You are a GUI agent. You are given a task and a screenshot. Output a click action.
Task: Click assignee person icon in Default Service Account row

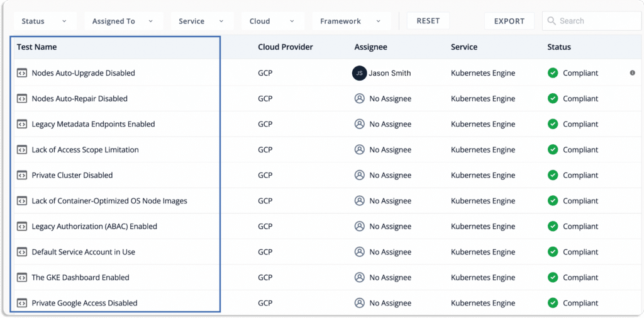pos(359,252)
